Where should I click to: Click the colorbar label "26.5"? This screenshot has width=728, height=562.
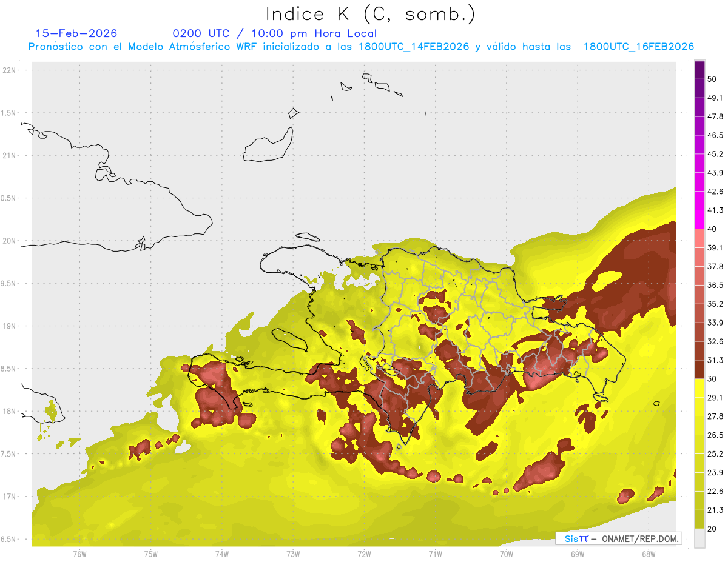tap(715, 435)
